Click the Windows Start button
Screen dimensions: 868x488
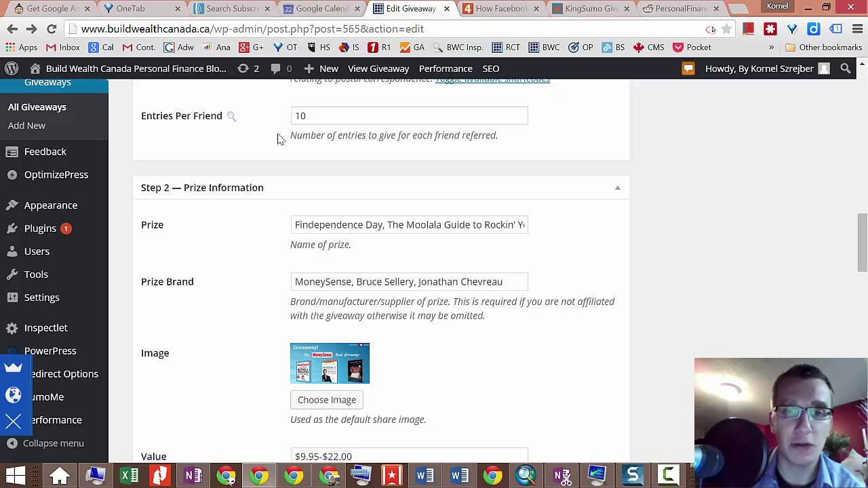(x=15, y=476)
